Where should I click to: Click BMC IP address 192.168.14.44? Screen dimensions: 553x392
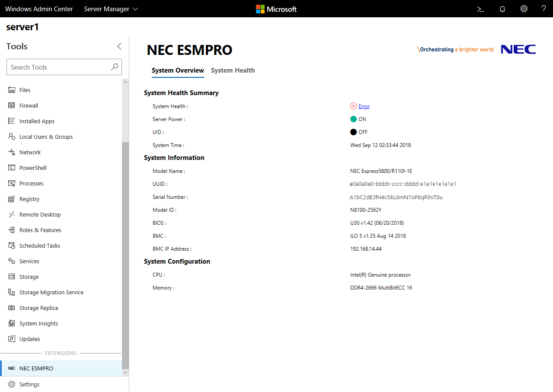tap(366, 249)
